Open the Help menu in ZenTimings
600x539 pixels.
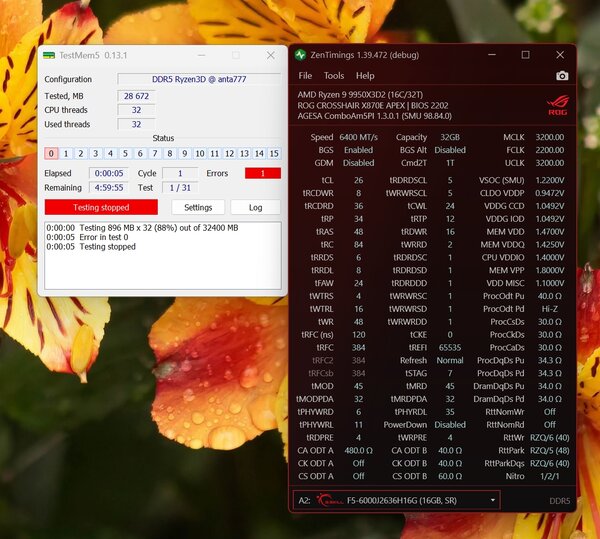pyautogui.click(x=365, y=76)
